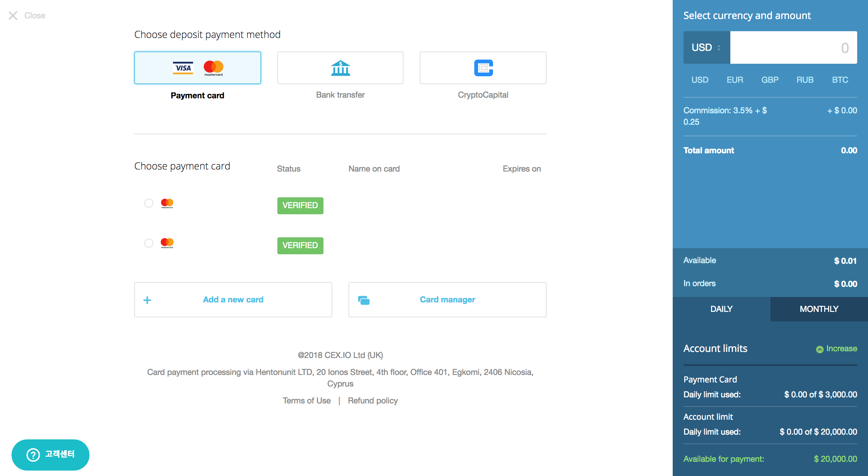
Task: Click the Total amount label
Action: pyautogui.click(x=709, y=151)
